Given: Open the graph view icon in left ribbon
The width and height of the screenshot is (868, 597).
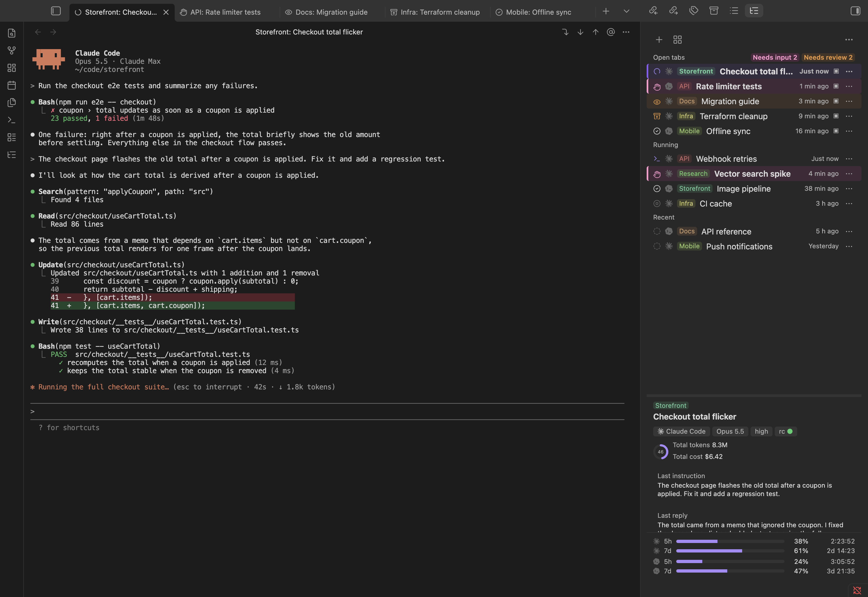Looking at the screenshot, I should pyautogui.click(x=12, y=50).
